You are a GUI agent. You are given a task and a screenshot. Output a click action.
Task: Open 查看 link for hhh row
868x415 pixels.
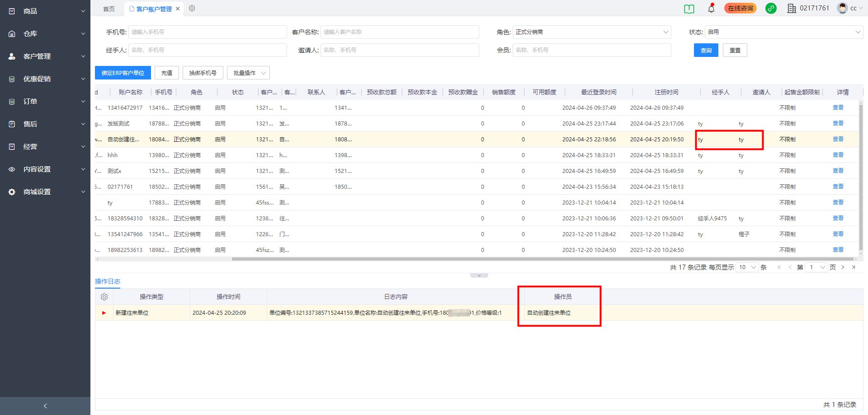click(838, 155)
